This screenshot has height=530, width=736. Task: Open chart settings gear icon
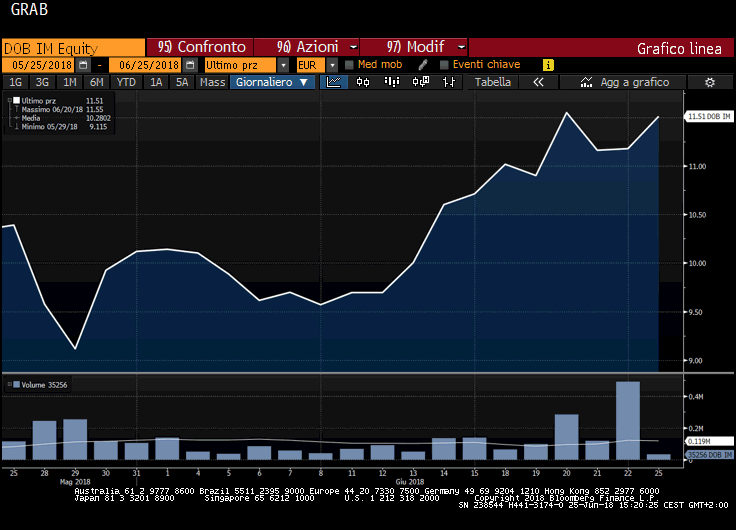click(x=709, y=82)
